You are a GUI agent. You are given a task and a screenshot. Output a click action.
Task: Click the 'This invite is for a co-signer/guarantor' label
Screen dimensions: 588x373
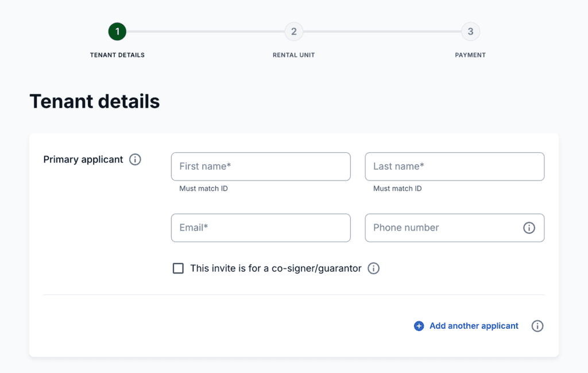[x=276, y=268]
